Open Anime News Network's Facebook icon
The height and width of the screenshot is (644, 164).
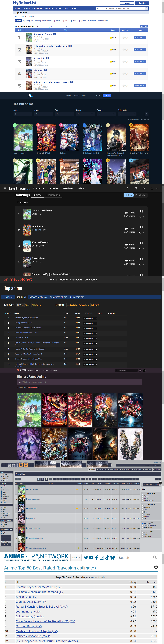click(x=97, y=558)
